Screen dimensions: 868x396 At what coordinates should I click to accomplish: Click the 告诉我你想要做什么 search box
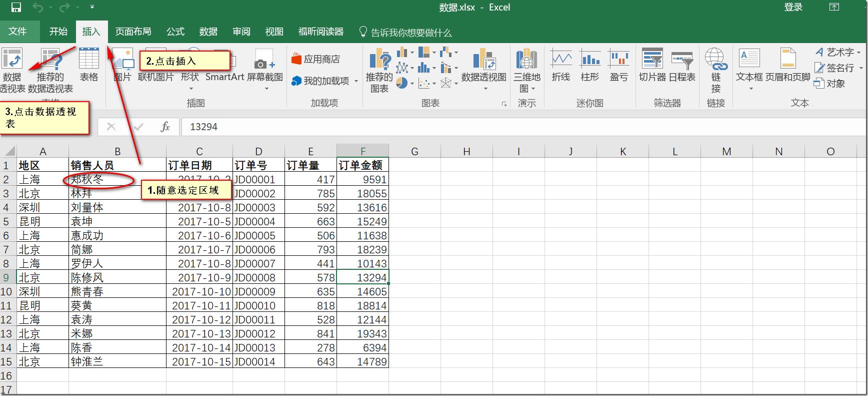405,33
